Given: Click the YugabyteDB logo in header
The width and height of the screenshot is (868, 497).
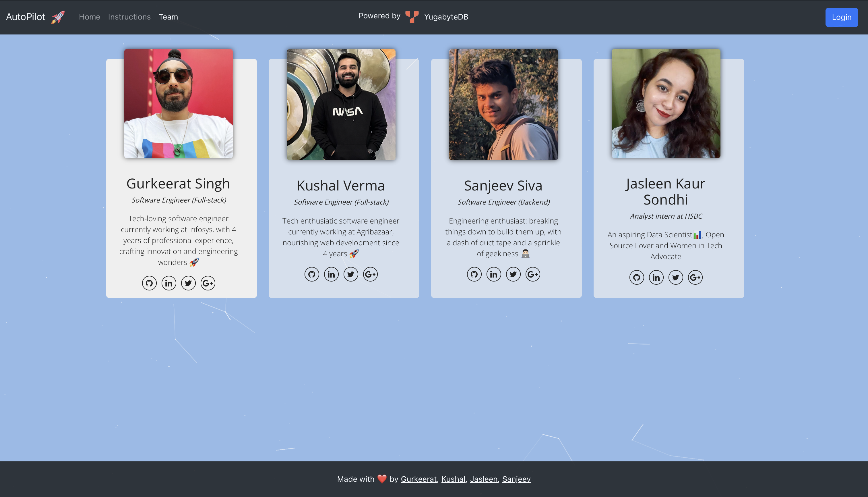Looking at the screenshot, I should [412, 17].
